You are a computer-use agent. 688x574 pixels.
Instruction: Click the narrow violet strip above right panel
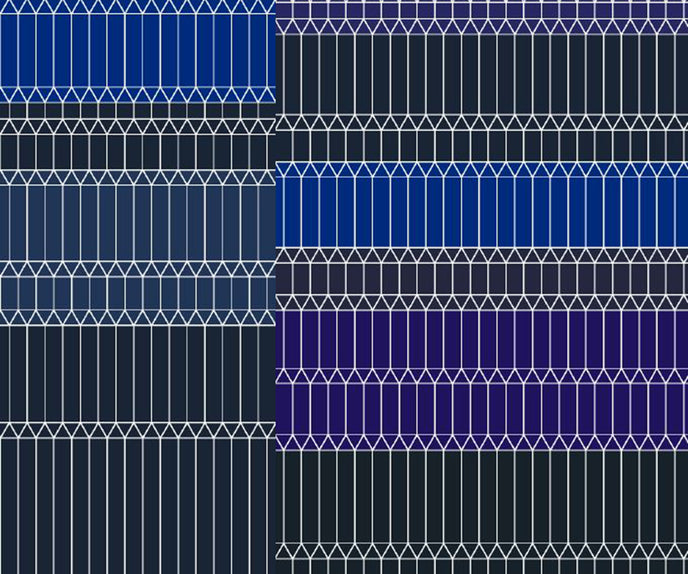[482, 10]
